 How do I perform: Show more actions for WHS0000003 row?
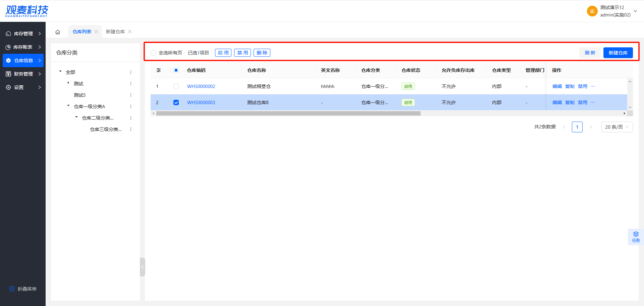pyautogui.click(x=593, y=102)
